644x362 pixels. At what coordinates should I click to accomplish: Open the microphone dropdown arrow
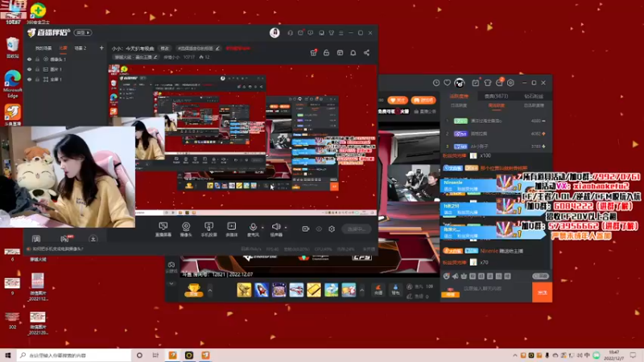(x=263, y=228)
